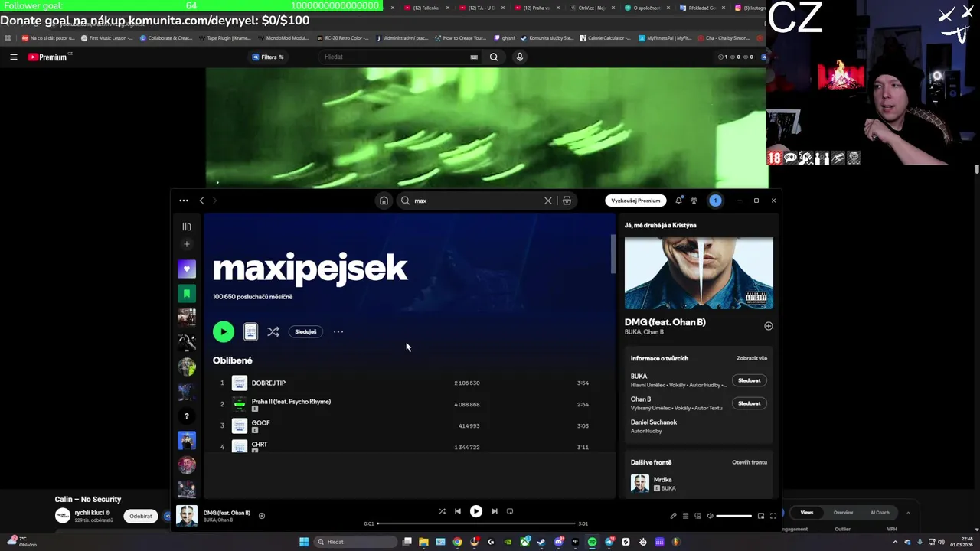Click Zobrazit vše in credits section
This screenshot has height=551, width=980.
pos(752,358)
